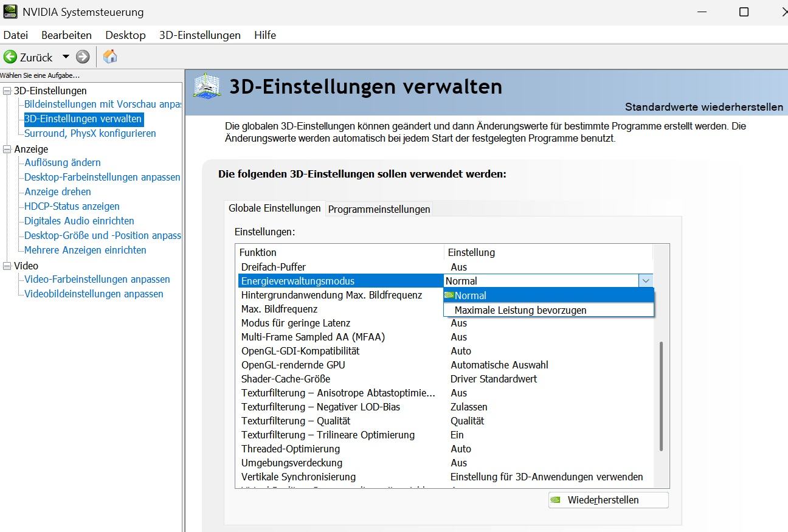This screenshot has width=788, height=532.
Task: Open Bildeinstellungen mit Vorschau anpassen
Action: [x=103, y=104]
